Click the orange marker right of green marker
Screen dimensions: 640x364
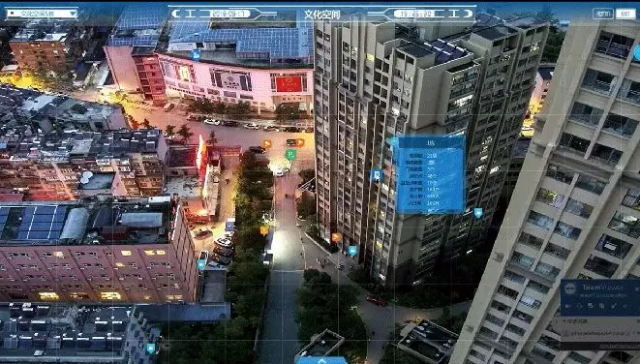click(x=300, y=142)
